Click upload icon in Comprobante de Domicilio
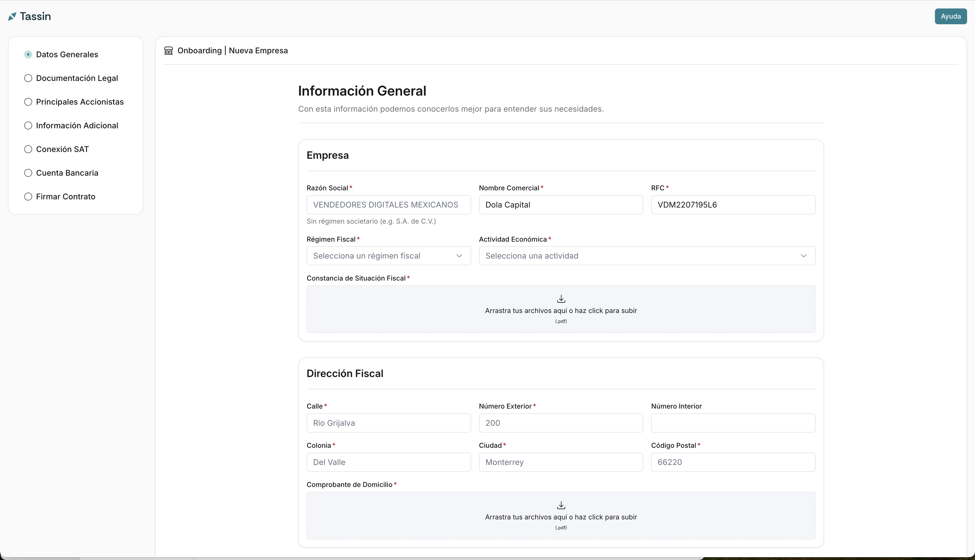The height and width of the screenshot is (560, 975). pos(561,505)
